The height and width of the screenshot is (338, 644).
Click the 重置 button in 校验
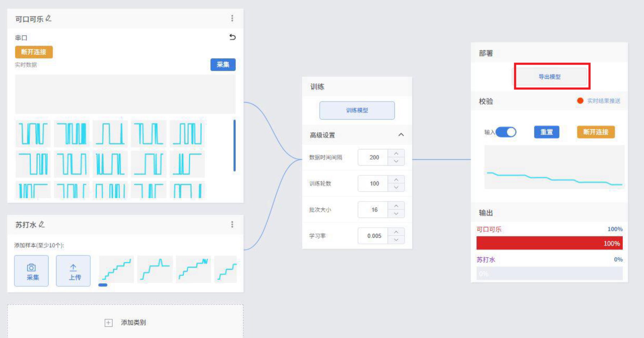(547, 132)
